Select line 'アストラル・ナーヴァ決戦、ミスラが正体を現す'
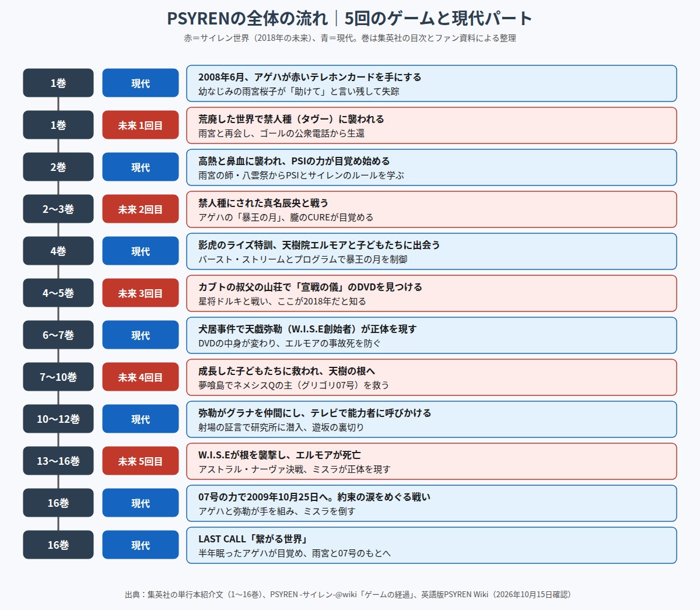 point(295,469)
